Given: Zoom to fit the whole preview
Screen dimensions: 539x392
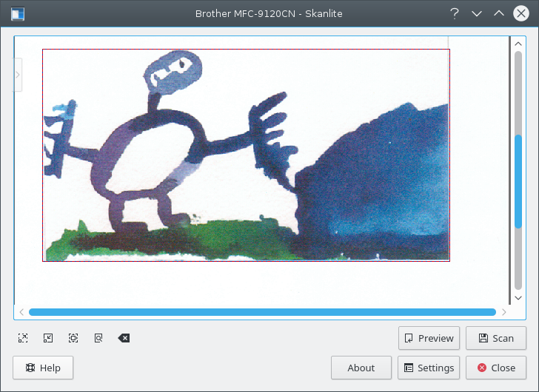Looking at the screenshot, I should pos(98,338).
